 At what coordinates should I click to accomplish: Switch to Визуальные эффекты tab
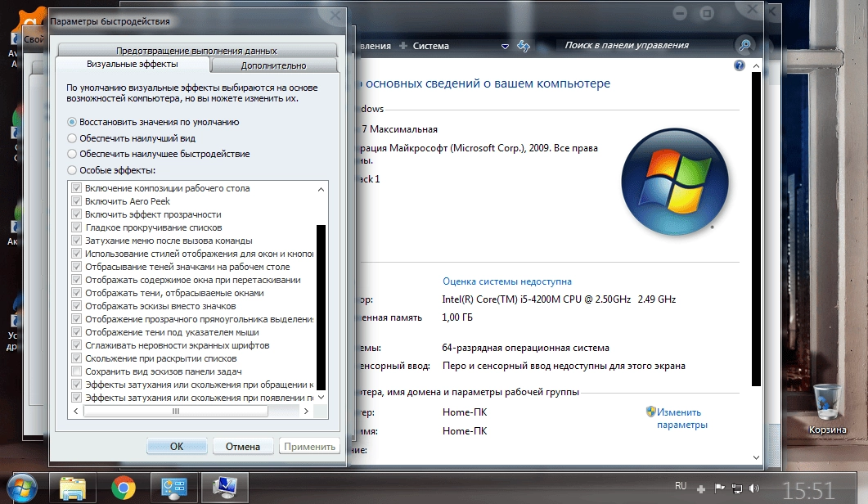(x=133, y=65)
